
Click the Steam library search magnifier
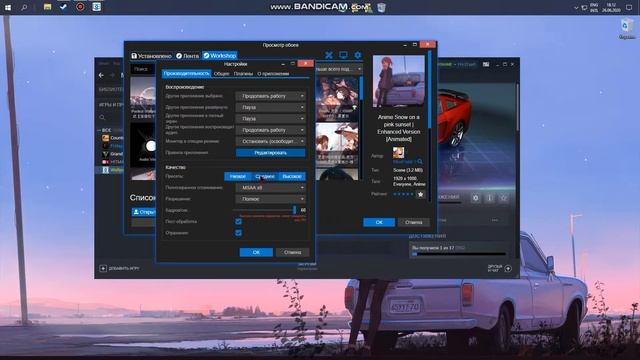coord(102,118)
